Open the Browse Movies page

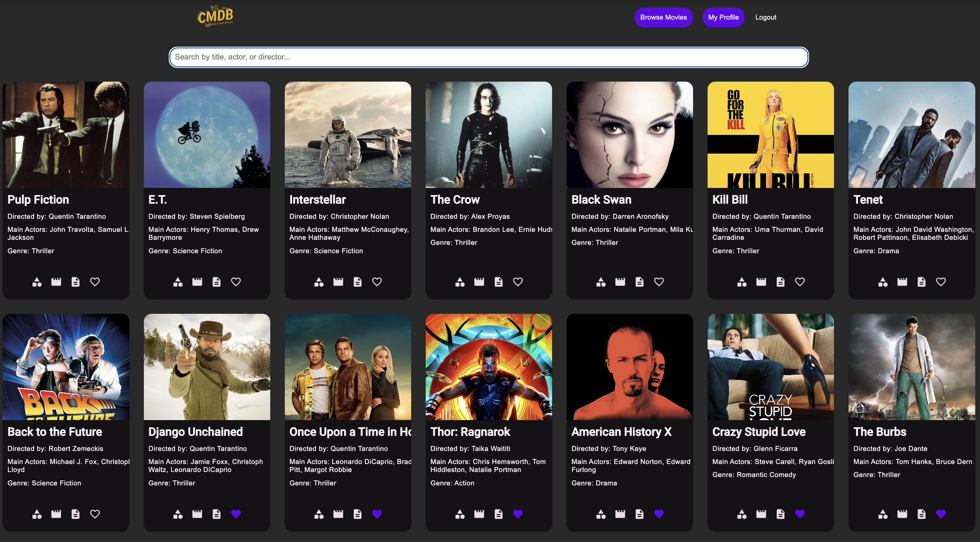click(663, 17)
